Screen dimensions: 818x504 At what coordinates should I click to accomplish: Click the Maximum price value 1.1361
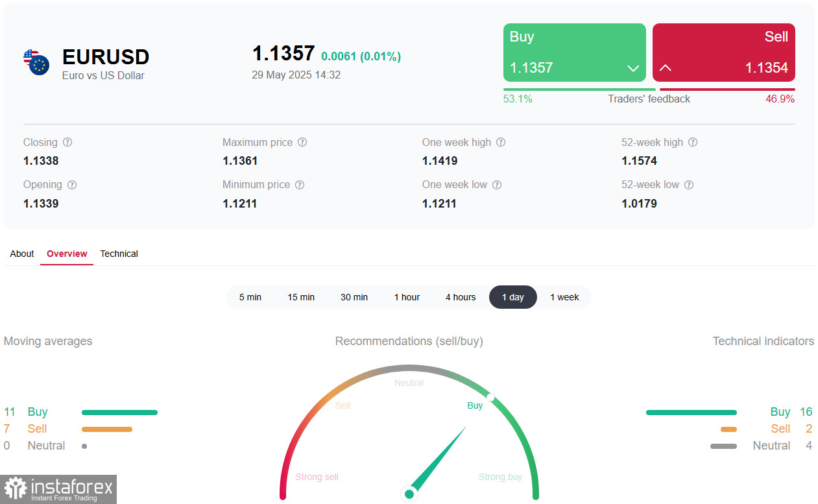[240, 161]
